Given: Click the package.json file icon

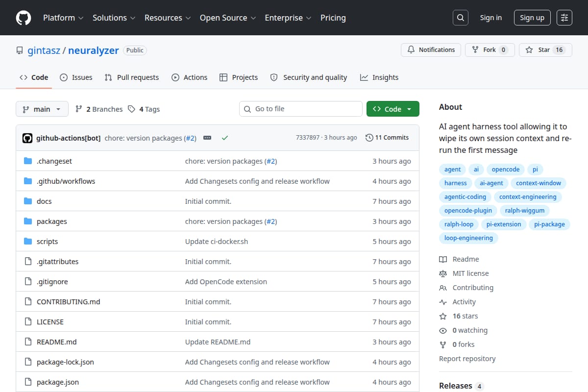Looking at the screenshot, I should 28,382.
